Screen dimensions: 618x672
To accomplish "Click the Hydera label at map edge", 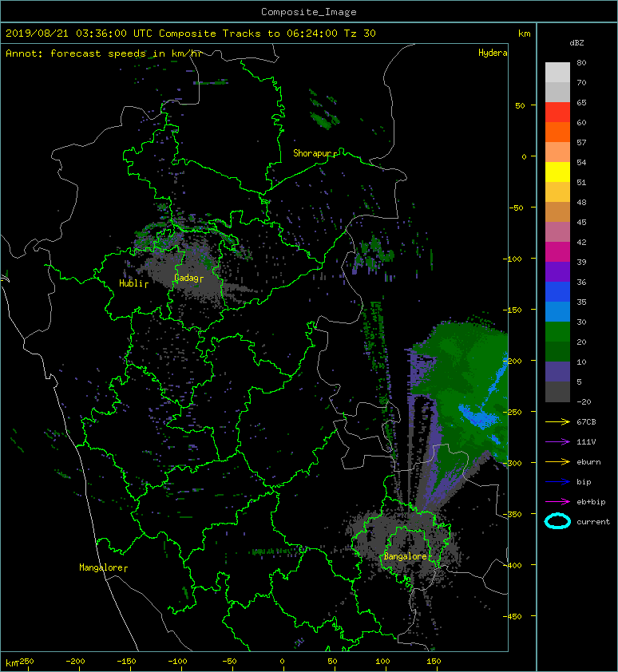I will coord(493,53).
